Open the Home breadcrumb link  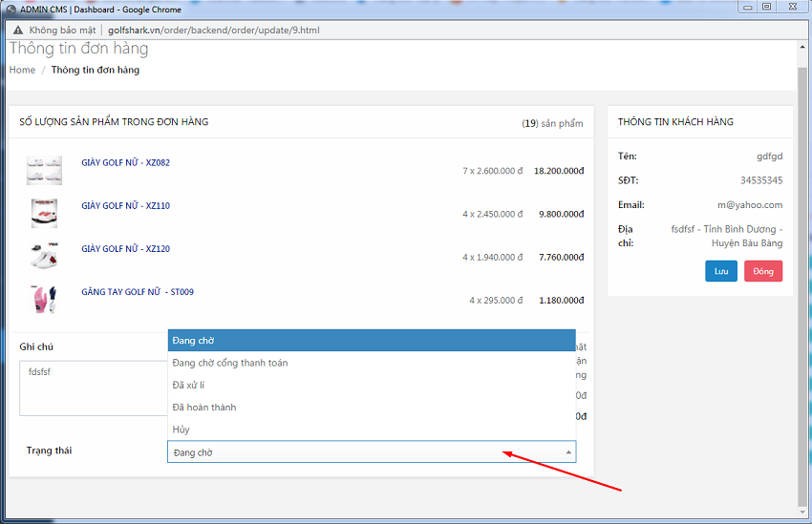(22, 70)
